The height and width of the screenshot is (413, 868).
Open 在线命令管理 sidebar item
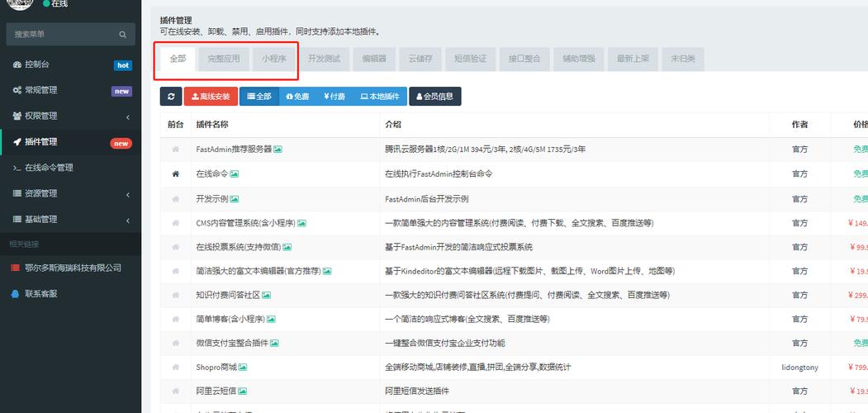[x=70, y=168]
